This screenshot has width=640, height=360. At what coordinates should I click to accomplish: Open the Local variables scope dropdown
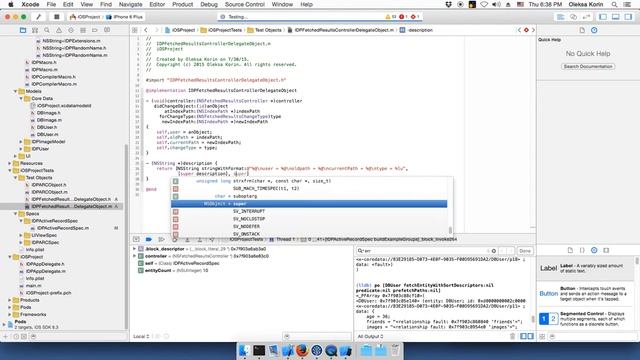tap(141, 336)
